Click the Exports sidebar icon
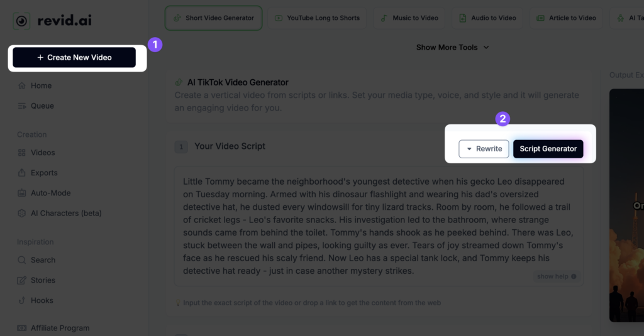Image resolution: width=644 pixels, height=336 pixels. coord(22,173)
